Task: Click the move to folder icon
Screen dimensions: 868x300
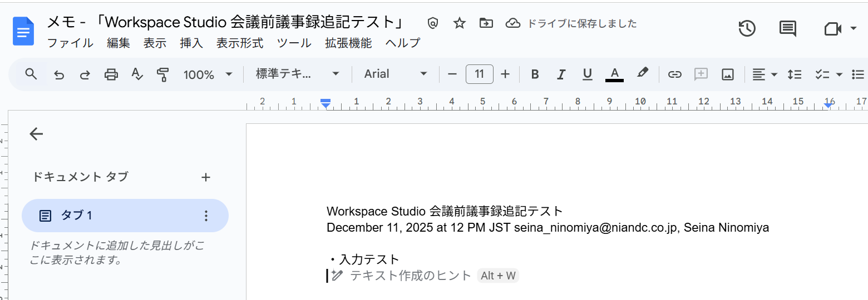Action: click(486, 23)
